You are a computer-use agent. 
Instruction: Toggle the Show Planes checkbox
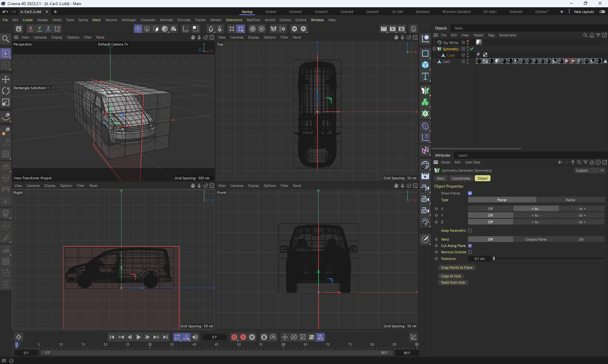pos(470,193)
